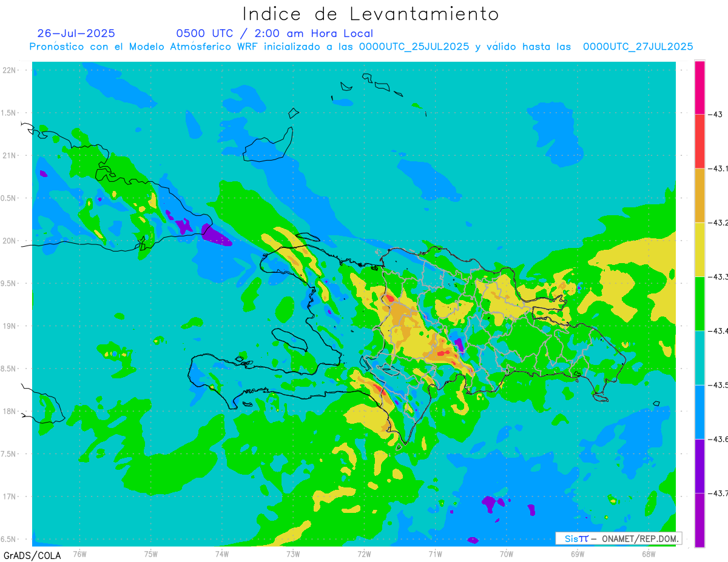Click the color bar value '-43.5'
Viewport: 728px width, 562px height.
pos(719,385)
